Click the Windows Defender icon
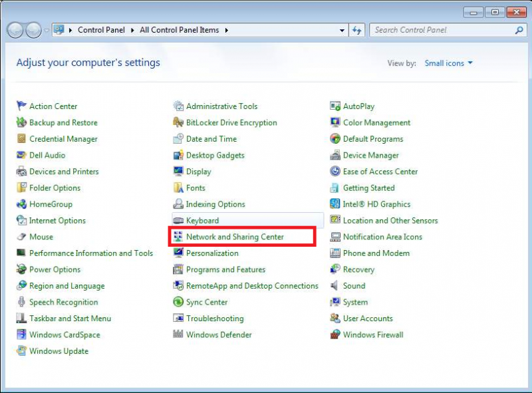Viewport: 532px width, 393px height. point(178,334)
